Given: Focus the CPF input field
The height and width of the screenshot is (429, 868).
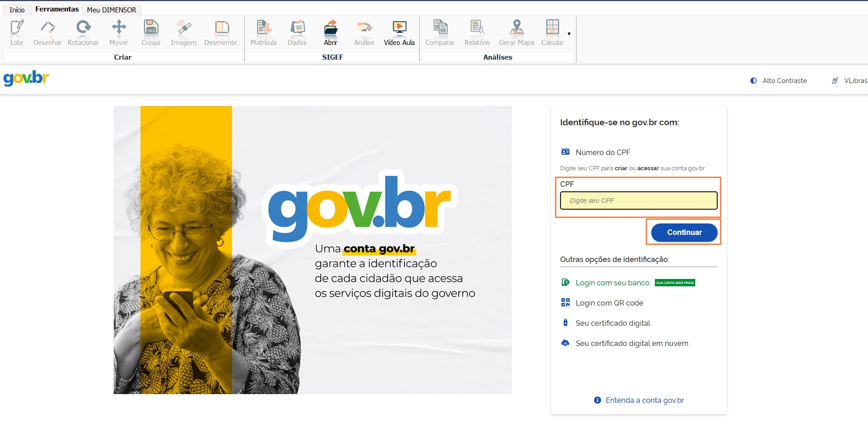Looking at the screenshot, I should (x=638, y=201).
